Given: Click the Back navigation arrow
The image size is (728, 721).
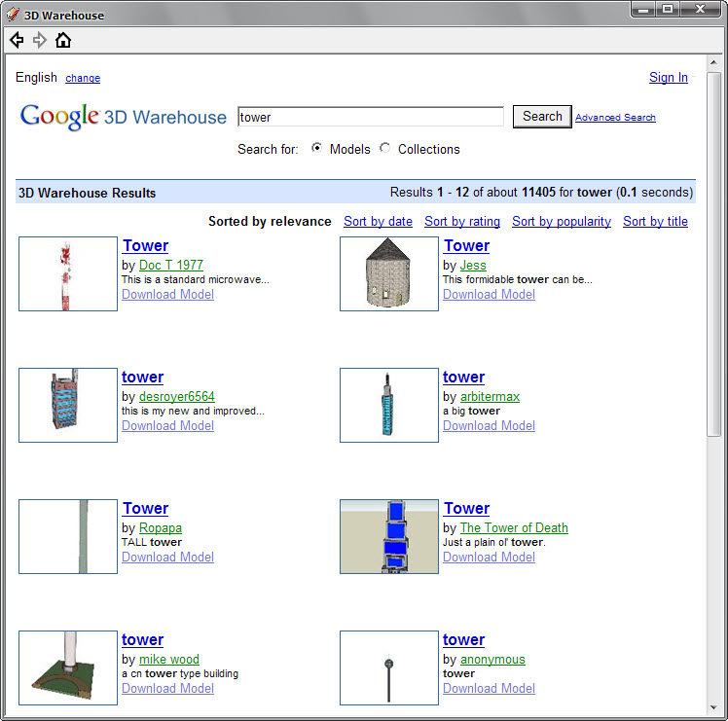Looking at the screenshot, I should click(17, 40).
